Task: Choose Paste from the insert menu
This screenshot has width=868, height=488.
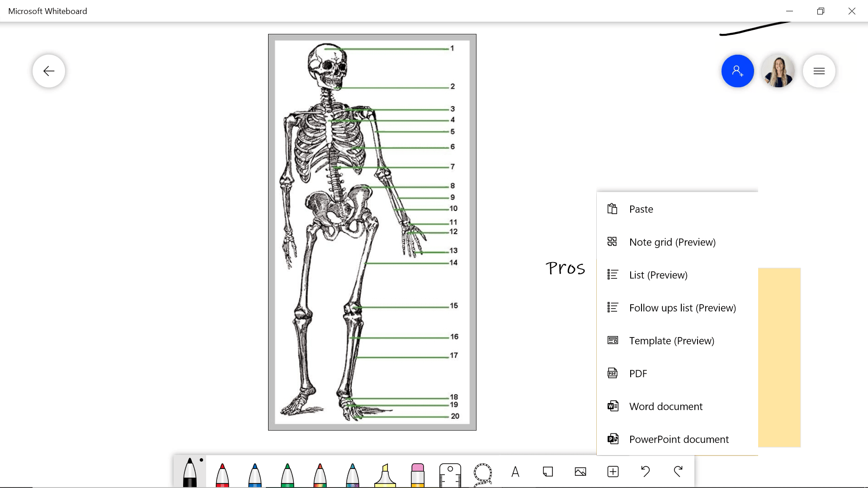Action: pos(677,209)
